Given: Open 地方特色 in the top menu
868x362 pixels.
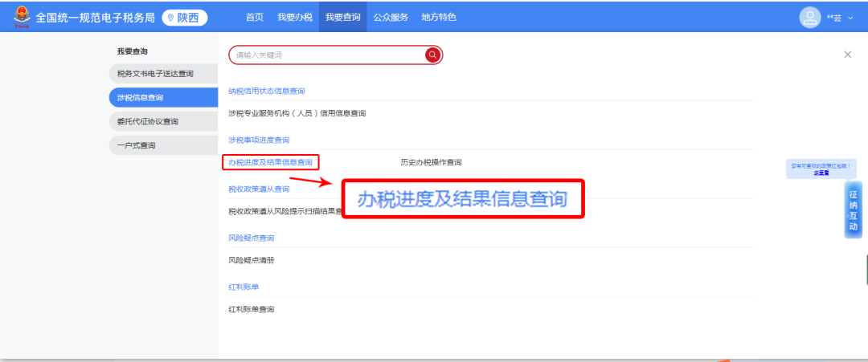Looking at the screenshot, I should pos(439,17).
